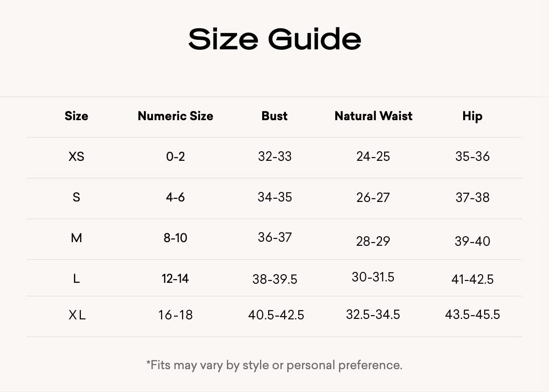Click numeric size 8-10 cell
This screenshot has width=549, height=392.
(x=175, y=238)
